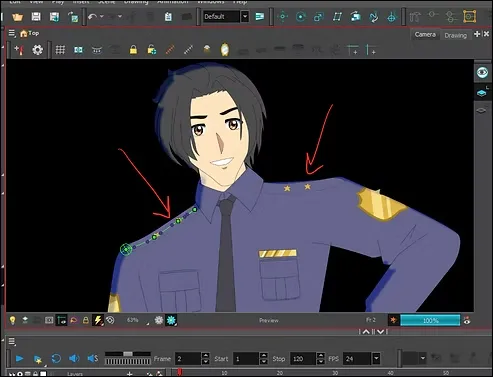Open the Default workspace dropdown
The width and height of the screenshot is (493, 377).
tap(245, 17)
